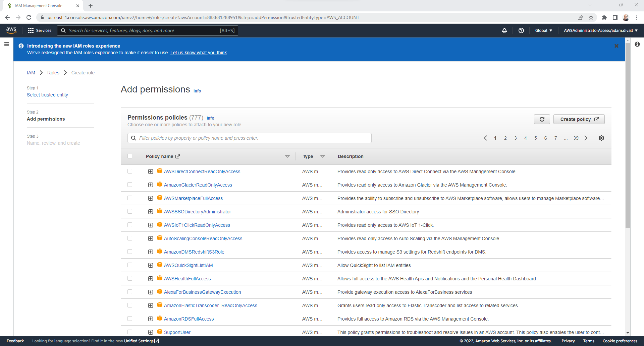Open table preferences gear icon
This screenshot has width=644, height=346.
tap(601, 138)
